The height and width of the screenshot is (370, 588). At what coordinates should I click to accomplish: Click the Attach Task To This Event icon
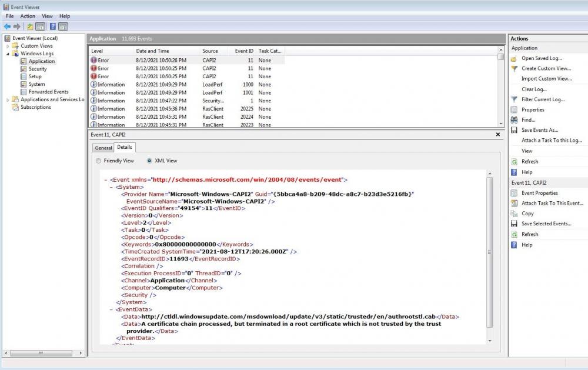pos(514,204)
